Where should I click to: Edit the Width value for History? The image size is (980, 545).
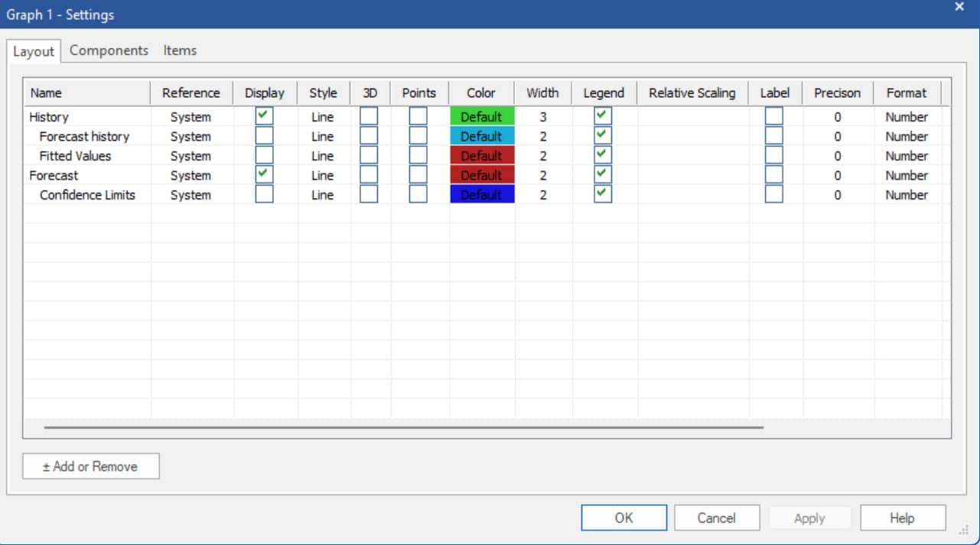(x=542, y=116)
